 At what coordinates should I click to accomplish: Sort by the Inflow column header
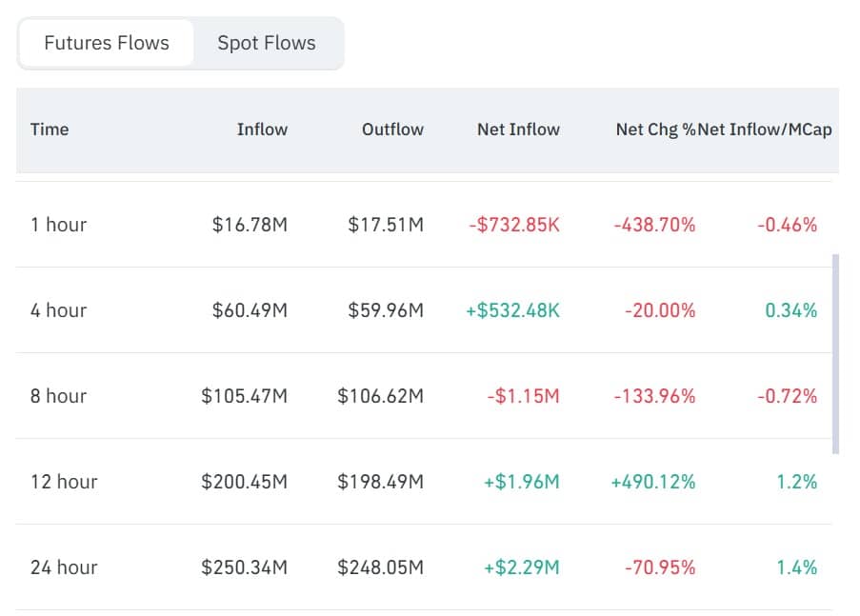[262, 129]
